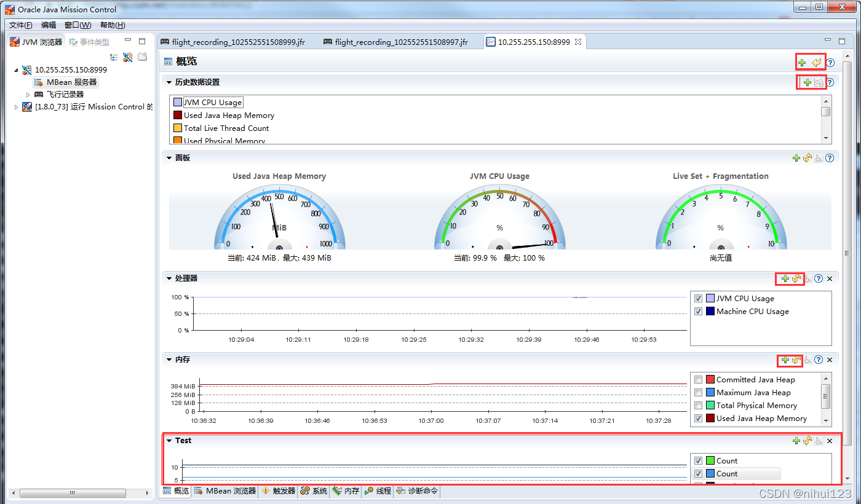Collapse the 10.255.255.150:8999 tree node
The image size is (861, 504).
[17, 70]
